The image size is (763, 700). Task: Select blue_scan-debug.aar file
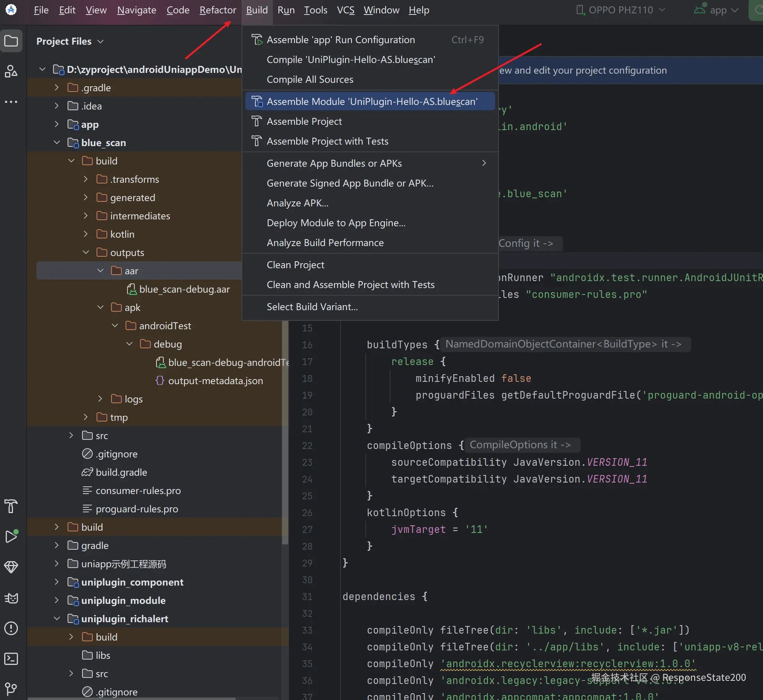point(184,289)
